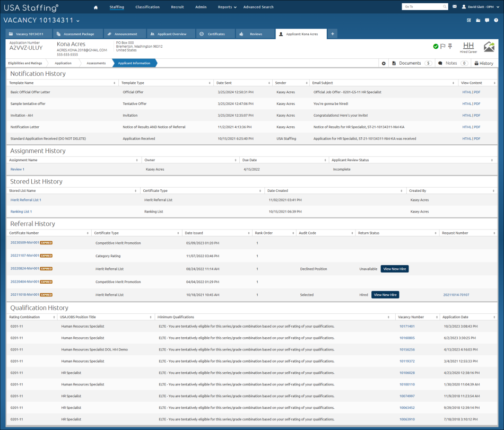This screenshot has width=504, height=430.
Task: Go to Eligibilities and Ratings step
Action: click(x=25, y=63)
